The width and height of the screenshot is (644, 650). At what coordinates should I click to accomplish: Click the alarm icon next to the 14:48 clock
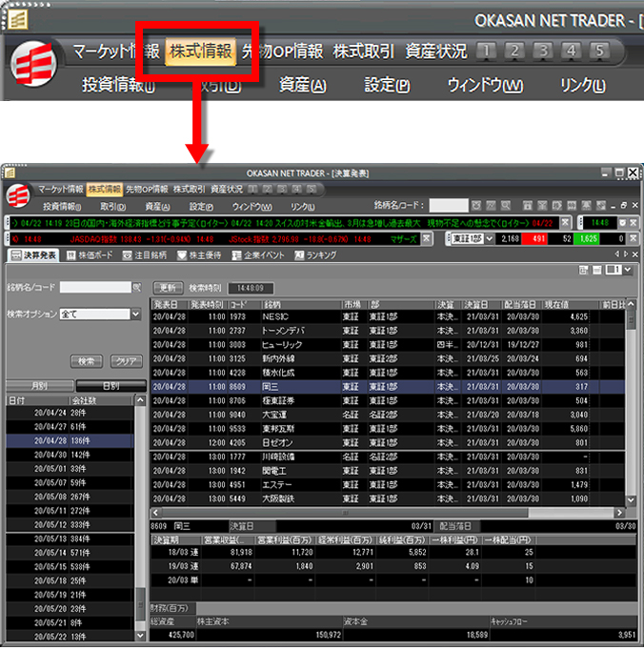(622, 223)
